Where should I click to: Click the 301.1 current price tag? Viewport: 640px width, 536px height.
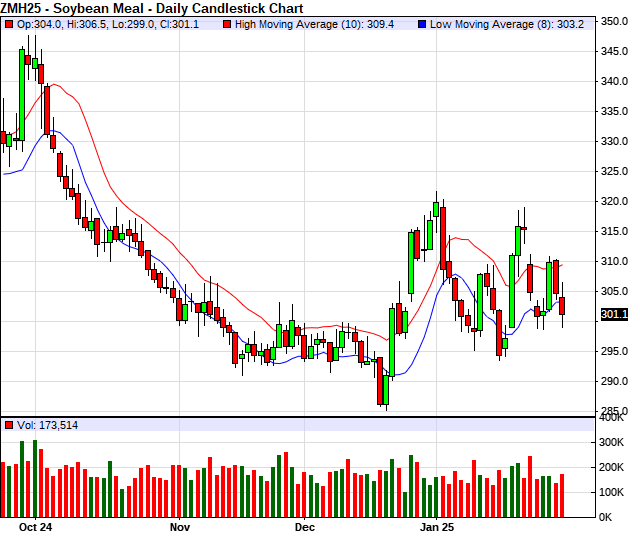pos(614,314)
